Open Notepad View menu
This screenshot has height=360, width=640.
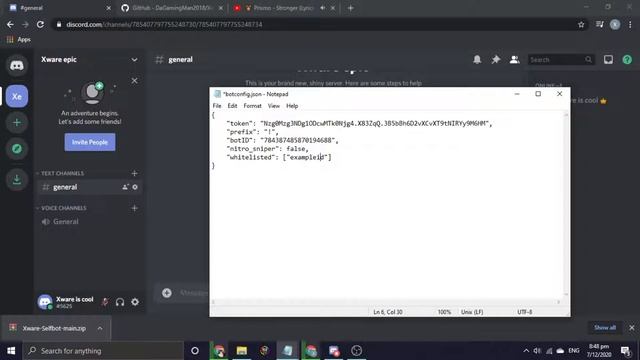[273, 106]
